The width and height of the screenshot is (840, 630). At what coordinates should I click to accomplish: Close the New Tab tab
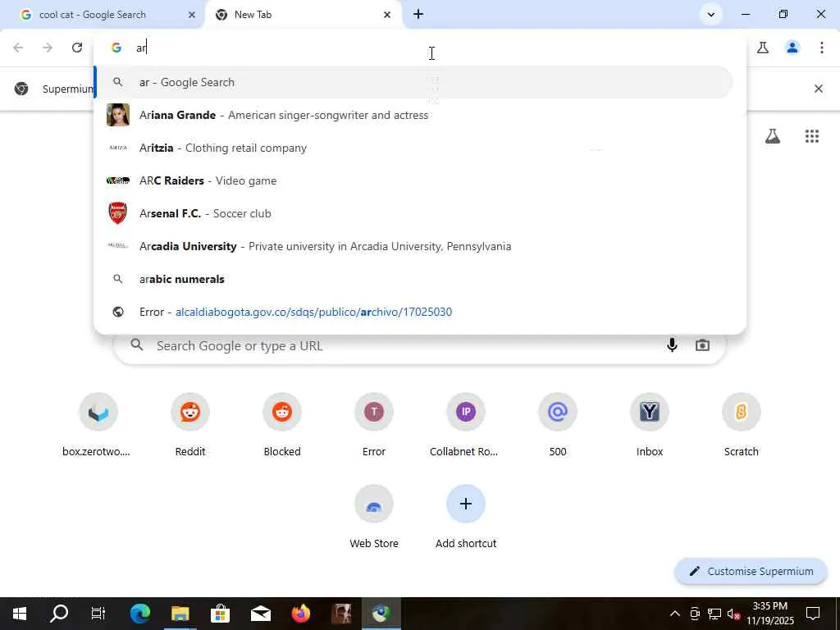(387, 15)
